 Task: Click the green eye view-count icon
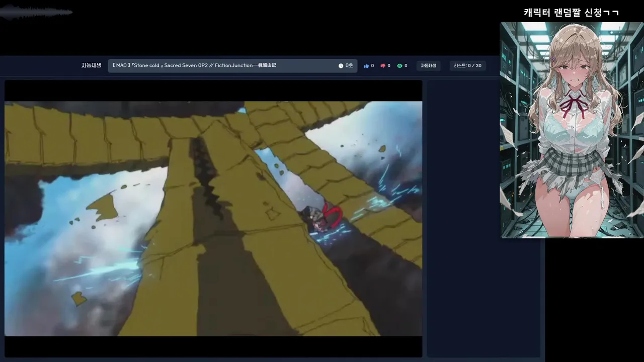399,66
